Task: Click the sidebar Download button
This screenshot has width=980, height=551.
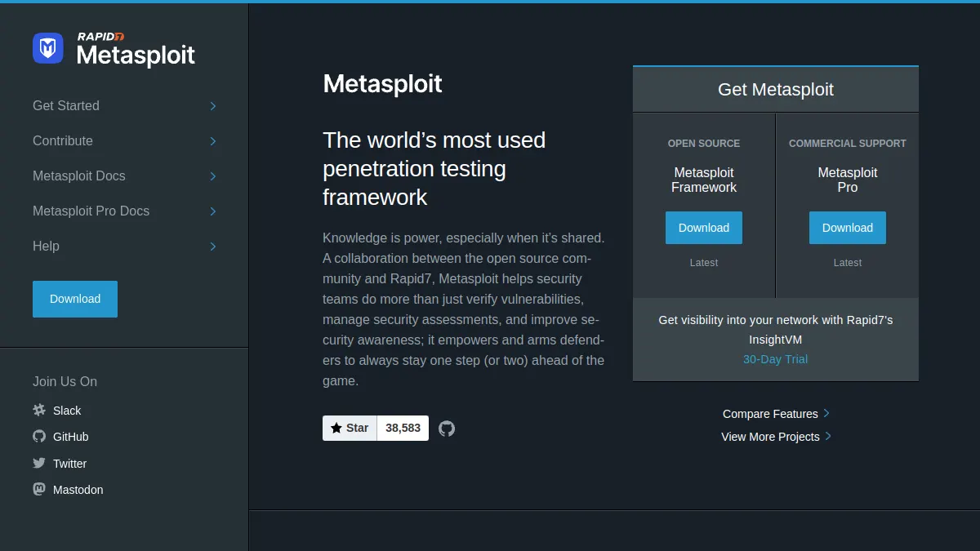Action: (x=75, y=299)
